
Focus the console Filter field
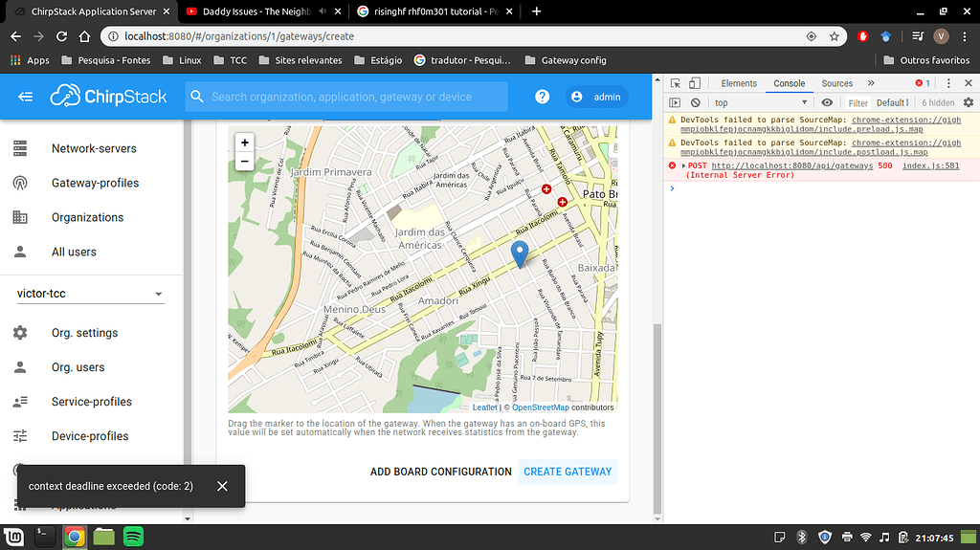[858, 103]
